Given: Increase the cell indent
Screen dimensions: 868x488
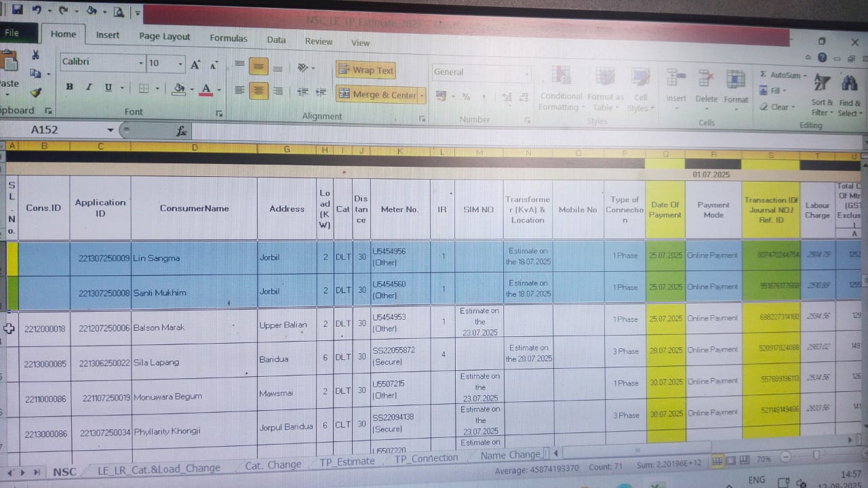Looking at the screenshot, I should click(x=321, y=91).
